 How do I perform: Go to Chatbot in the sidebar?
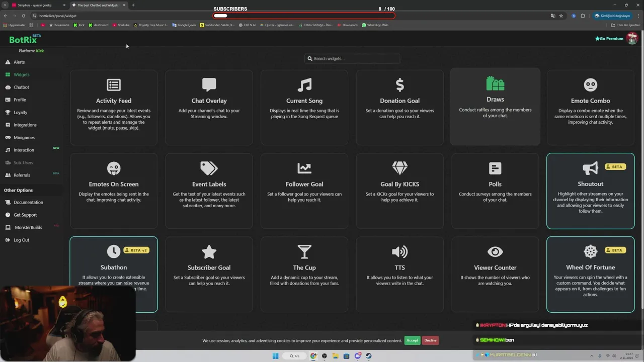(x=21, y=87)
